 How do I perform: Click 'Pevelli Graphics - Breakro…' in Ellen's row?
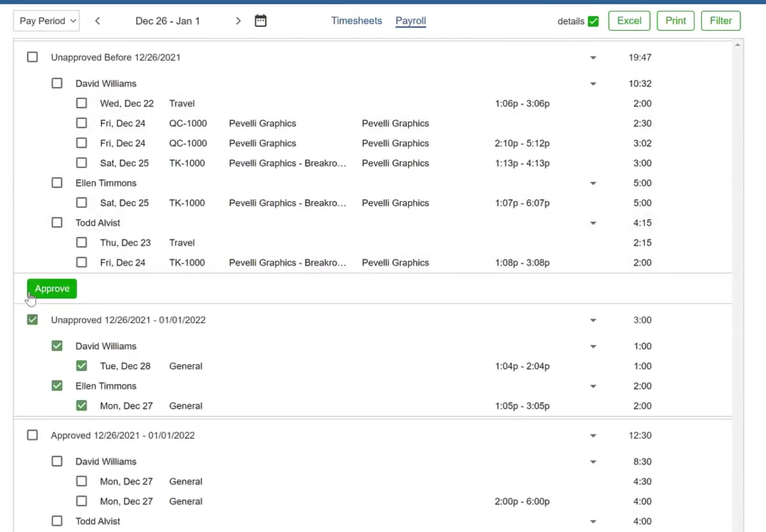tap(287, 203)
